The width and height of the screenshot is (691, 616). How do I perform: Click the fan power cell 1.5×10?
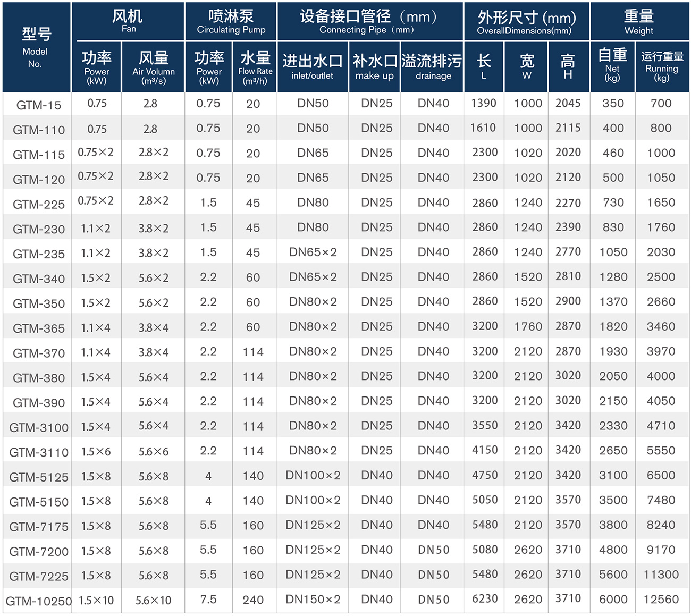coord(96,601)
